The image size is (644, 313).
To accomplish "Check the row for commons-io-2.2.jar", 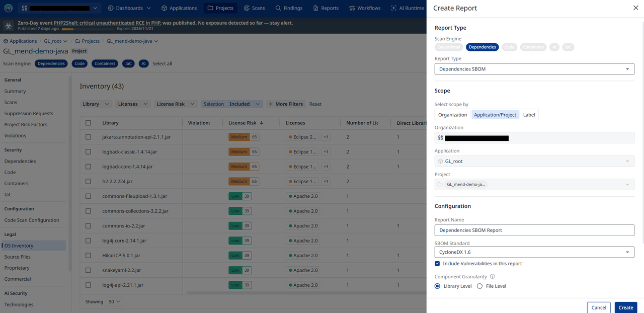I will (x=89, y=226).
